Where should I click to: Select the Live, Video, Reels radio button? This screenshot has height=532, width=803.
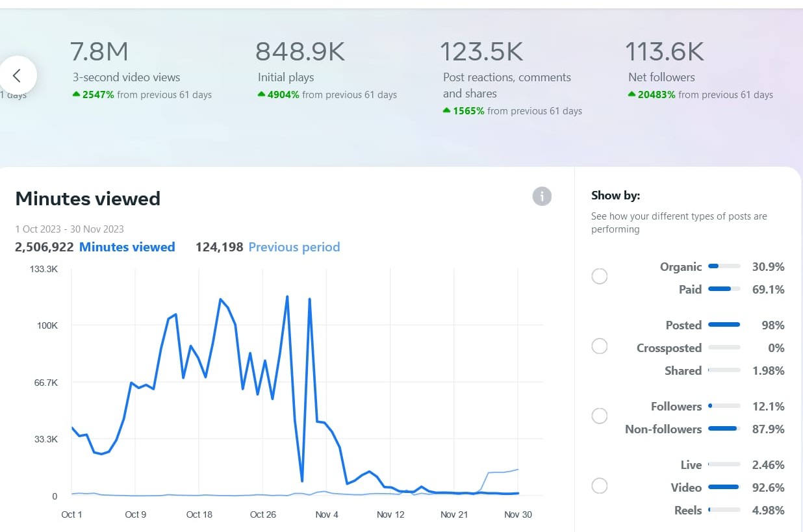599,486
